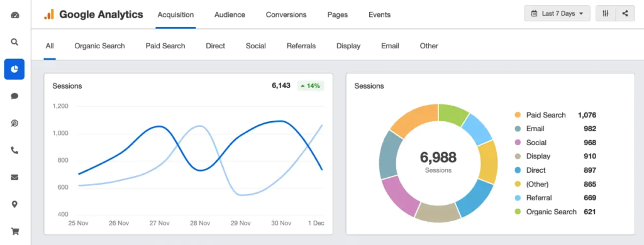This screenshot has width=644, height=245.
Task: Filter by Other channel tab
Action: pyautogui.click(x=429, y=46)
